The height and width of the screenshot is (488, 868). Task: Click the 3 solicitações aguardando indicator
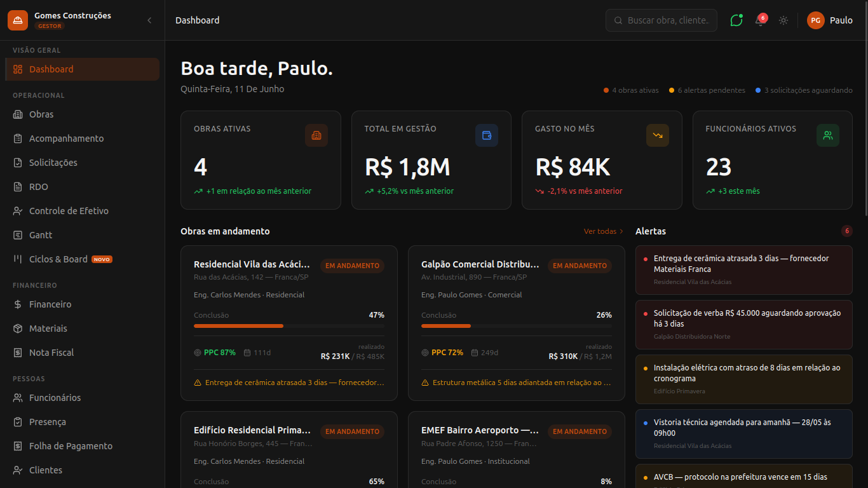point(804,90)
